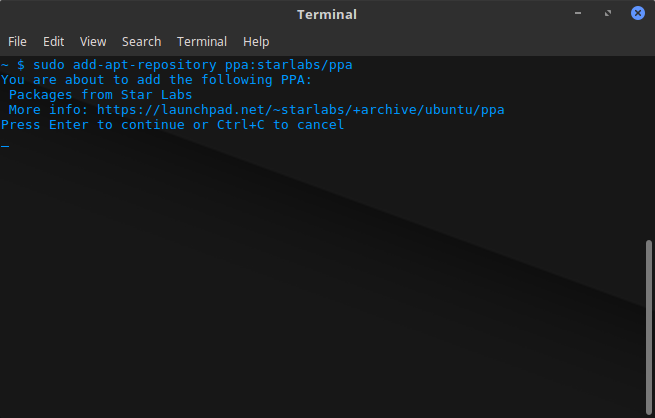Close the Terminal window with the blue X

click(637, 13)
